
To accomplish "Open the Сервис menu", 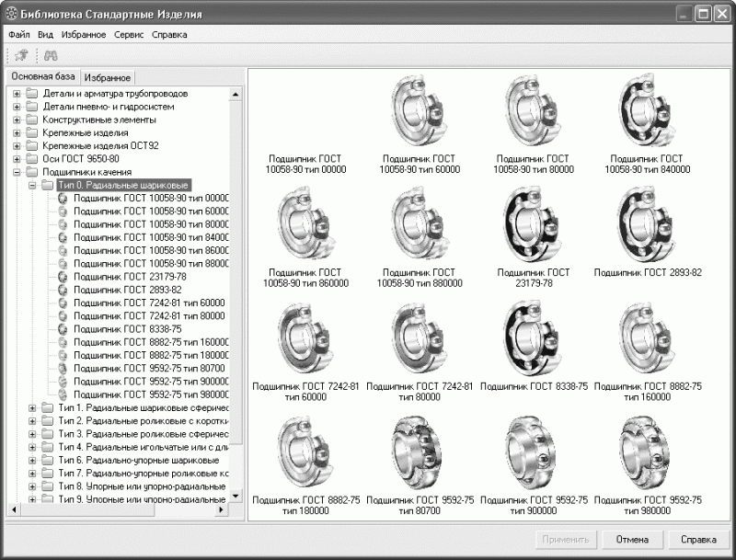I will pyautogui.click(x=129, y=35).
